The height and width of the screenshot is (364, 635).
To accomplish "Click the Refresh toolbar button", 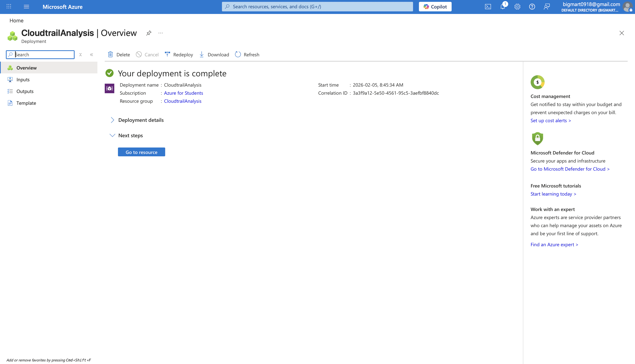I will [x=247, y=54].
